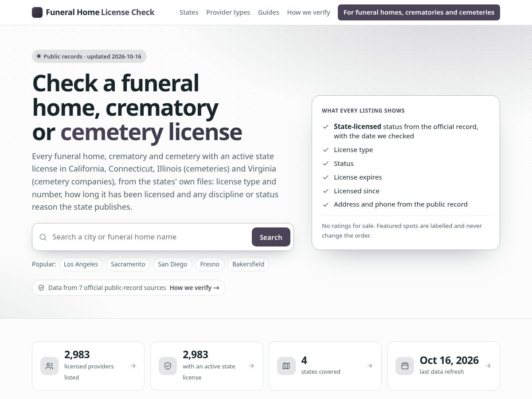Pick the Bakersfield popular chip
Screen dimensions: 532x399
248,264
